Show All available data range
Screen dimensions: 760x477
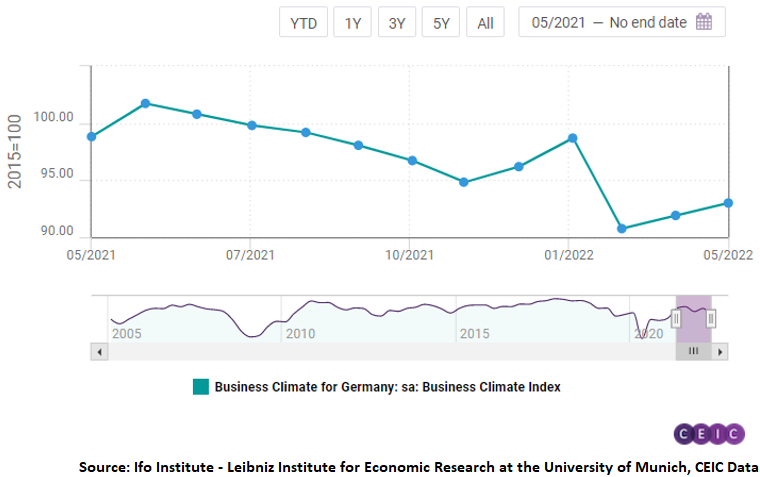point(485,23)
